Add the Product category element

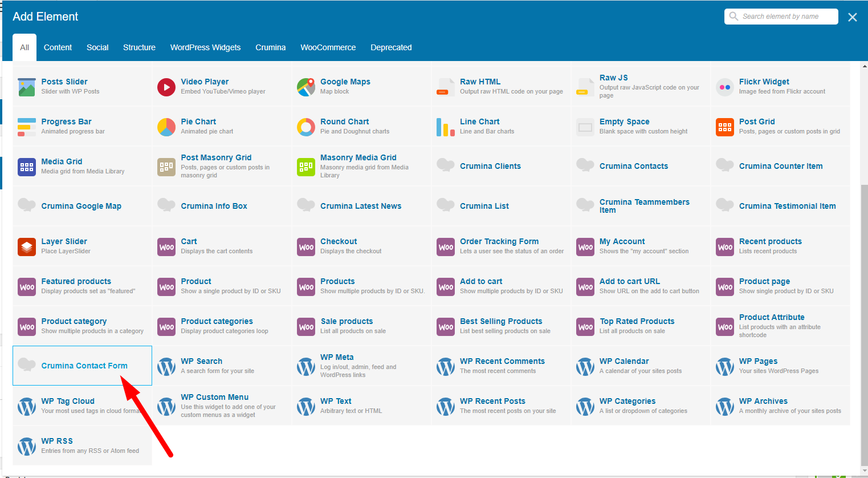pyautogui.click(x=82, y=326)
